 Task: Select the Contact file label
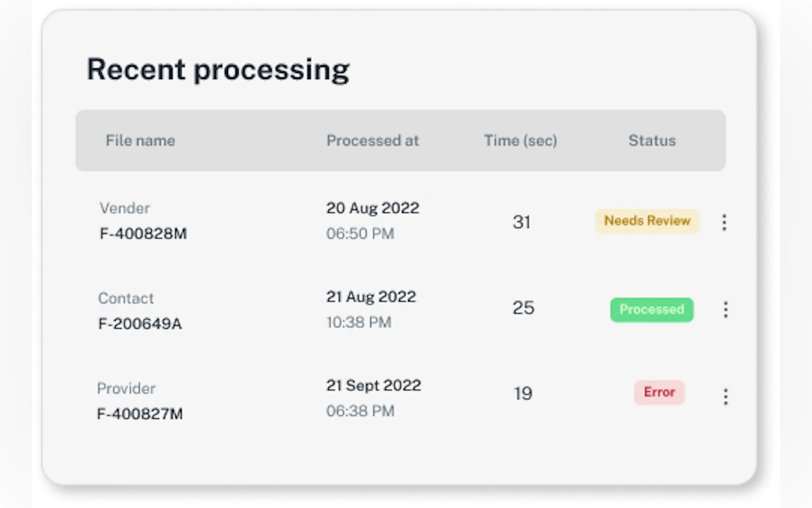click(x=126, y=298)
